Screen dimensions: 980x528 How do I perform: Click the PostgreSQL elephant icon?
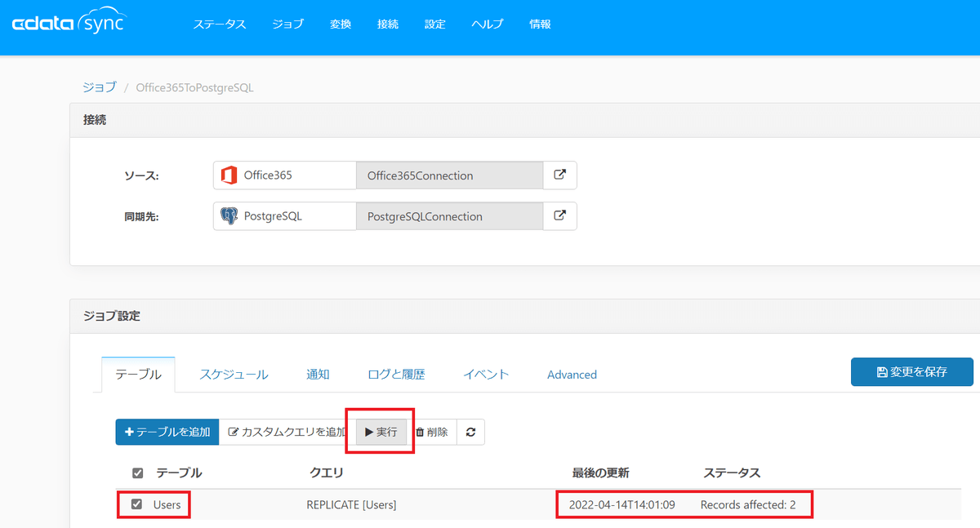point(229,216)
